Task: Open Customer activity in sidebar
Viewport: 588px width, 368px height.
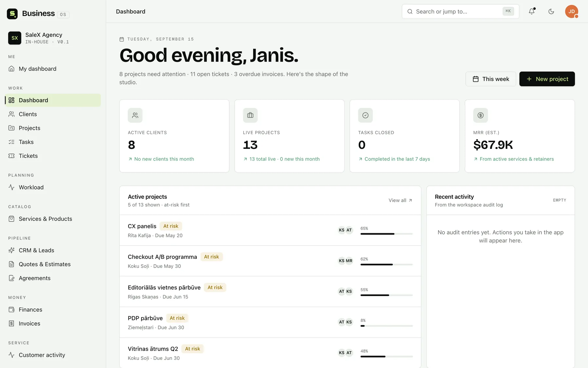Action: (53, 355)
